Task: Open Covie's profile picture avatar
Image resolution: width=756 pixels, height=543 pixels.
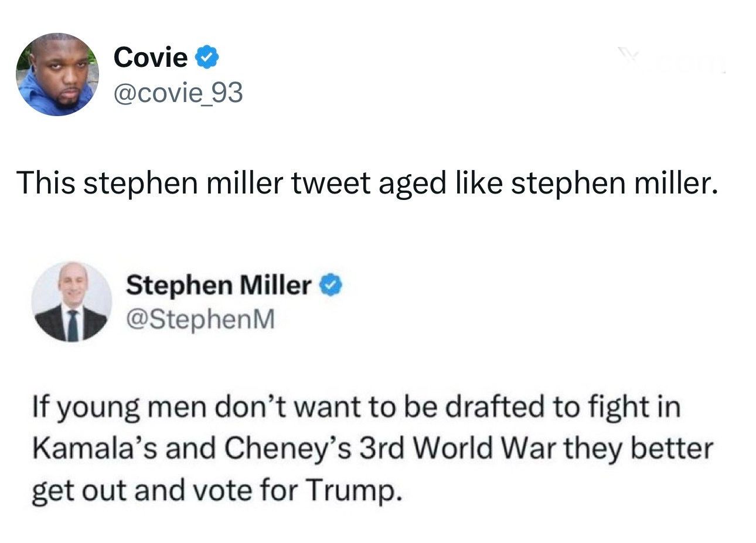Action: point(57,74)
